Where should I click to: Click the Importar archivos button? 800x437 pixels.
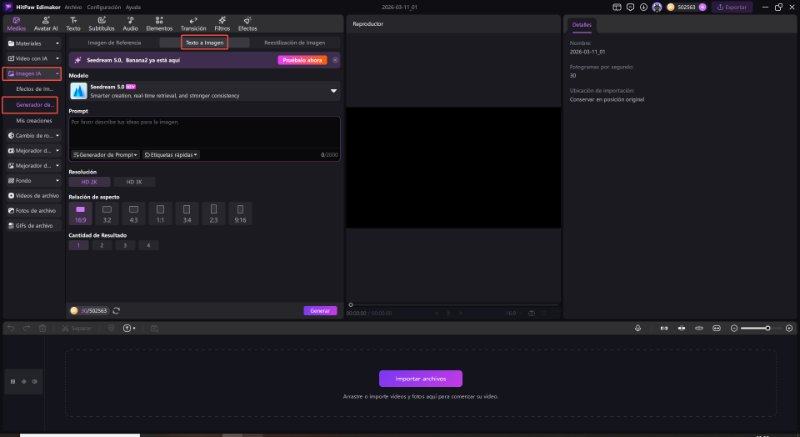pos(420,379)
